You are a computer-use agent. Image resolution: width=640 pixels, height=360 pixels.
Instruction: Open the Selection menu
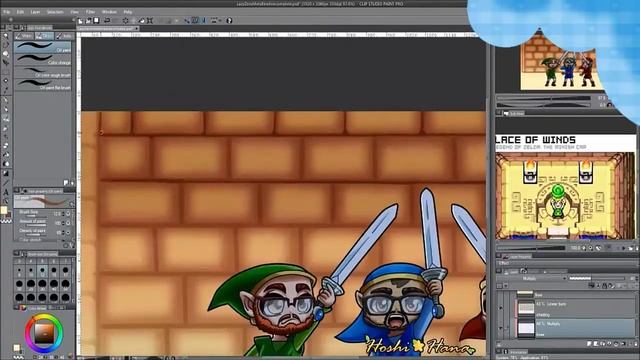[x=55, y=12]
